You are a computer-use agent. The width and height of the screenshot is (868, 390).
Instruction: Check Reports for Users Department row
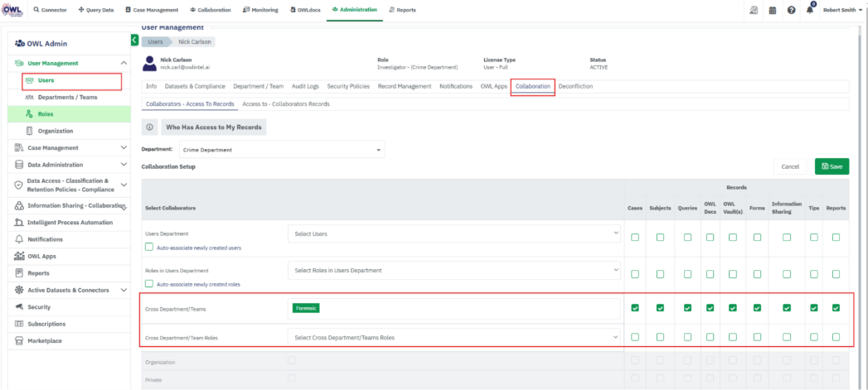836,238
